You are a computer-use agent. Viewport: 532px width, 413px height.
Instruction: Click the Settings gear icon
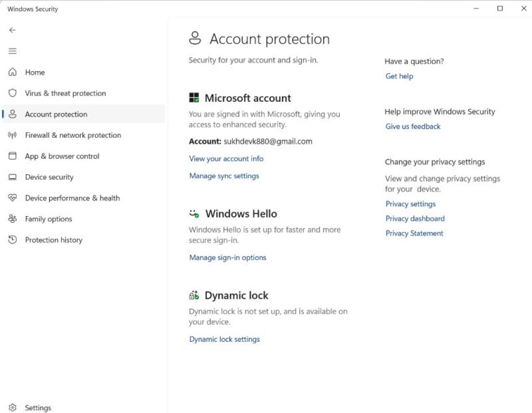[12, 407]
